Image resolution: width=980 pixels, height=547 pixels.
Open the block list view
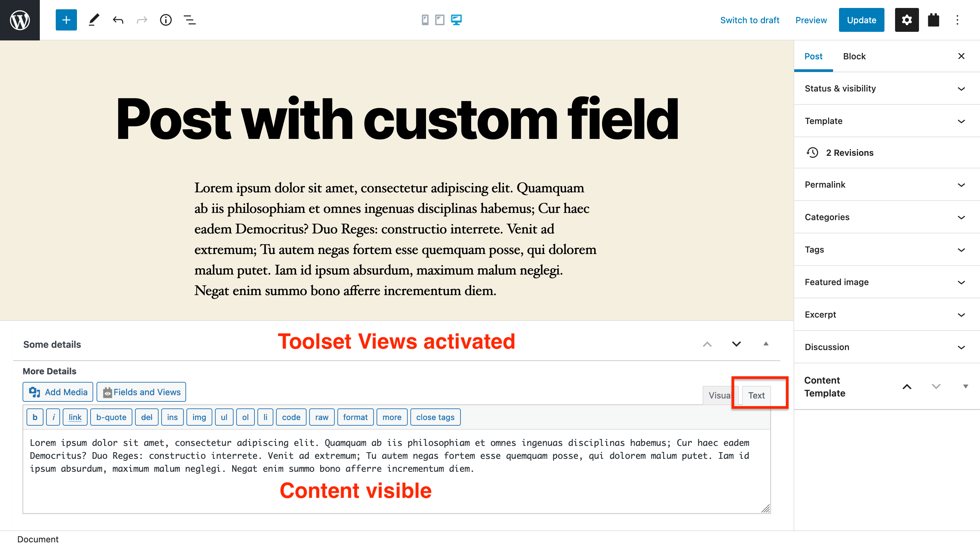[x=190, y=20]
